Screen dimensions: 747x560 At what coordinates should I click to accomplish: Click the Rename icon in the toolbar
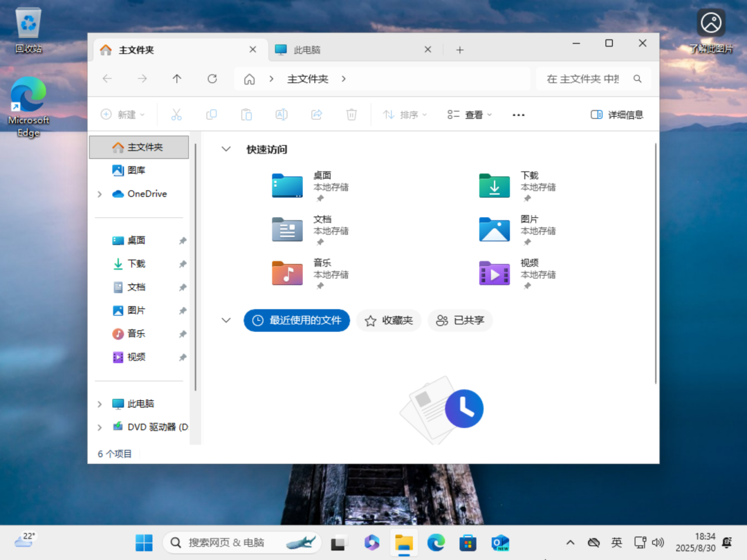[281, 114]
